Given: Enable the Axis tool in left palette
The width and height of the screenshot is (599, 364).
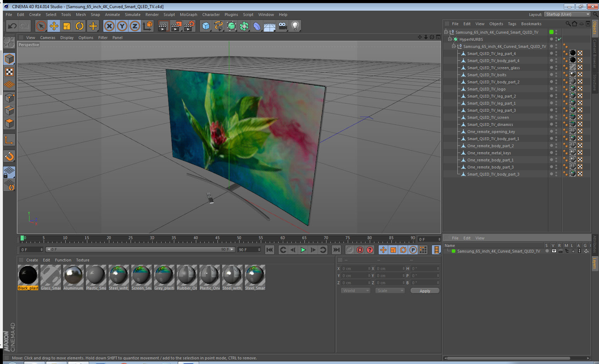Looking at the screenshot, I should tap(9, 140).
